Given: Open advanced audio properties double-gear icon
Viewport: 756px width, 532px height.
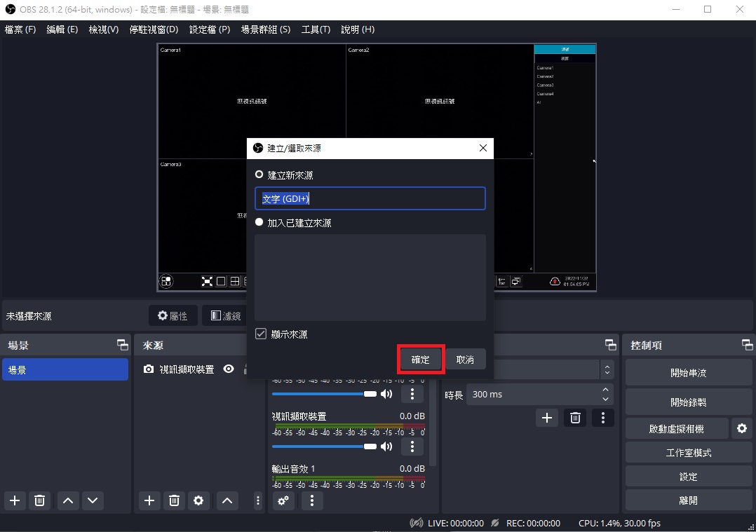Looking at the screenshot, I should (283, 500).
